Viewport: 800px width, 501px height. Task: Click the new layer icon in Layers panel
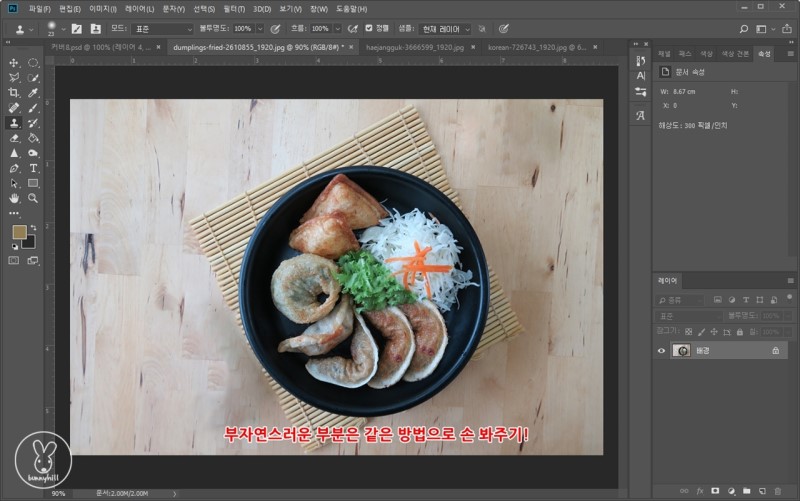click(x=762, y=491)
